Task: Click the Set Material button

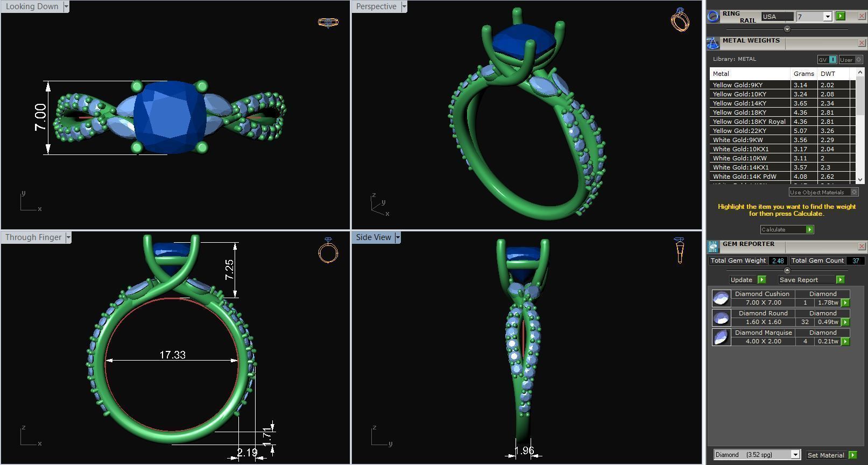Action: [831, 455]
